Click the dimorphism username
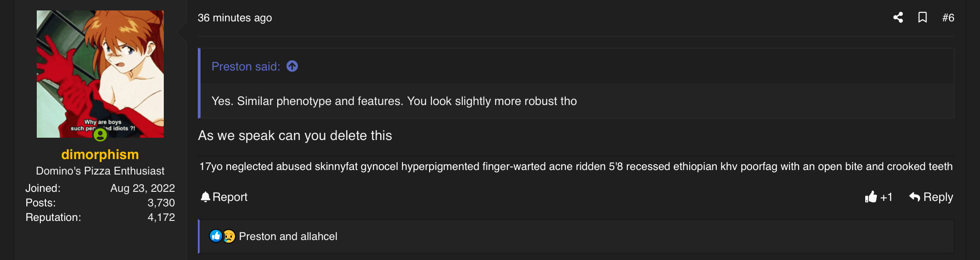The width and height of the screenshot is (980, 260). [100, 155]
